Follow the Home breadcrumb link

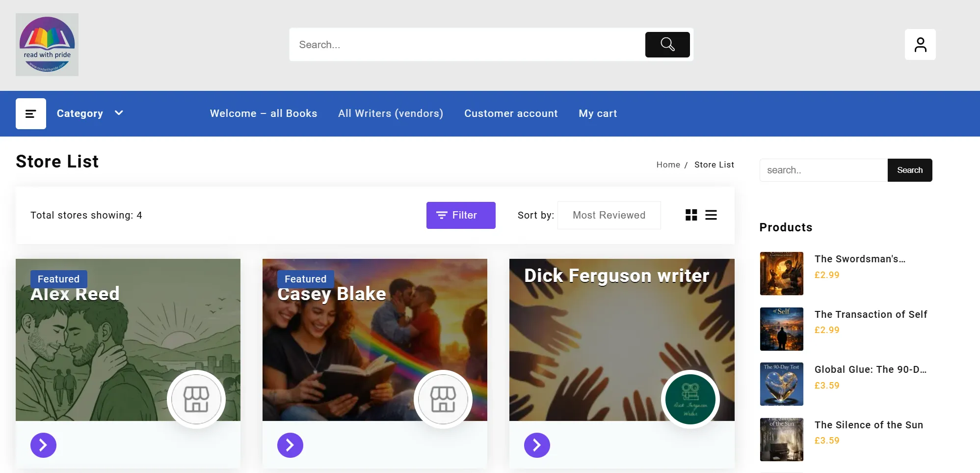pyautogui.click(x=668, y=165)
